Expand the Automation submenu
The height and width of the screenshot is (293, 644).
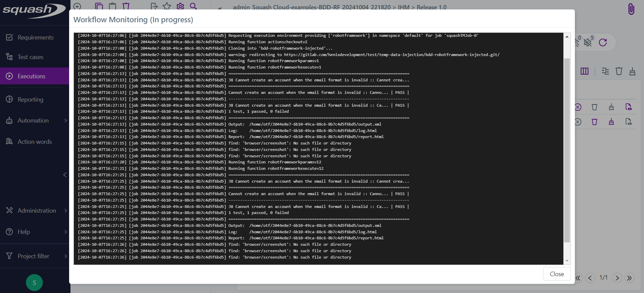pyautogui.click(x=66, y=121)
